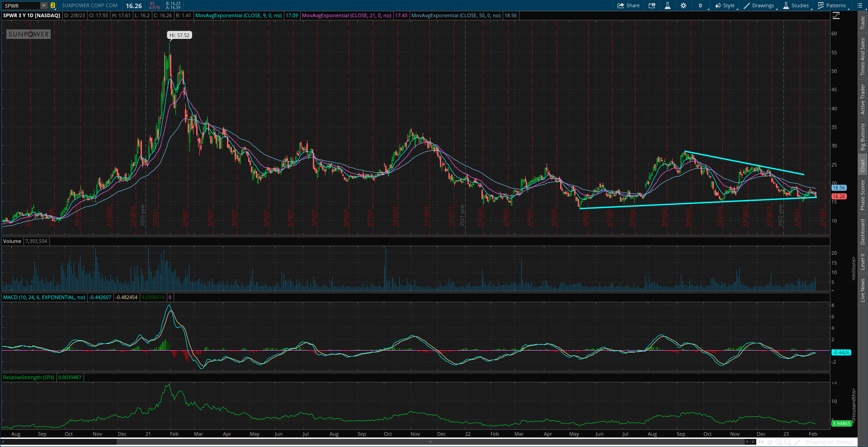The width and height of the screenshot is (868, 447).
Task: Click the flask icon in the top toolbar
Action: [x=668, y=5]
